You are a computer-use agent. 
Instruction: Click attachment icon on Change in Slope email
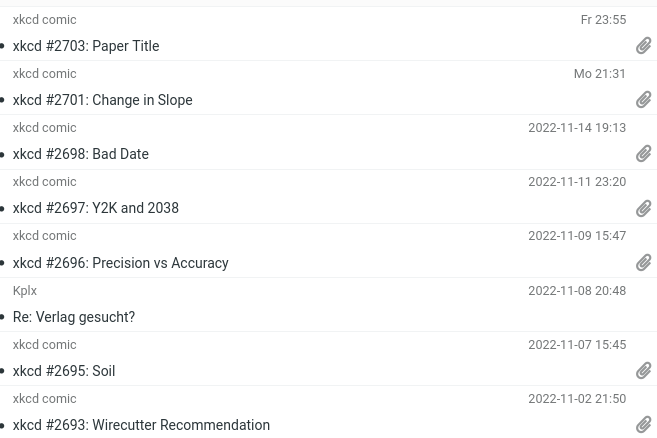pos(644,100)
